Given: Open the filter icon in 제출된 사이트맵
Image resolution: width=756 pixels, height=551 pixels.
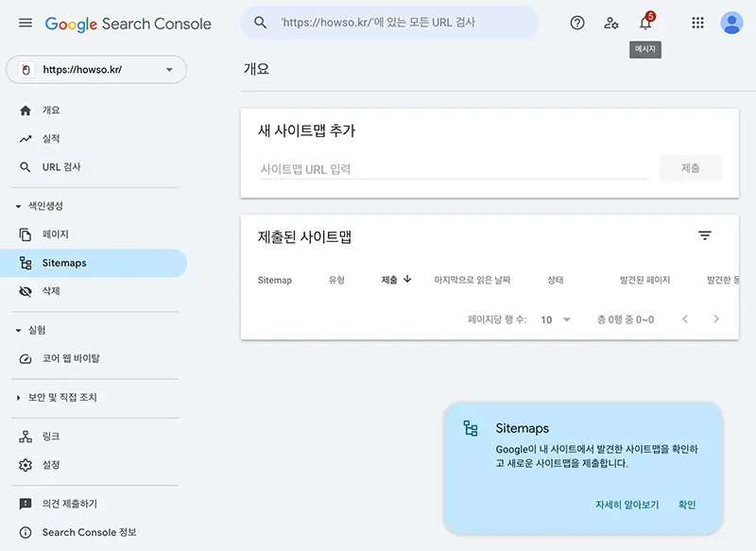Looking at the screenshot, I should [705, 235].
